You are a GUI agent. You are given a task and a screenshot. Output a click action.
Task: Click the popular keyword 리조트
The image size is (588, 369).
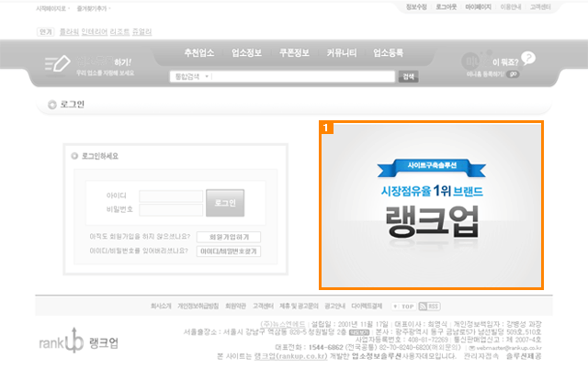pyautogui.click(x=120, y=32)
